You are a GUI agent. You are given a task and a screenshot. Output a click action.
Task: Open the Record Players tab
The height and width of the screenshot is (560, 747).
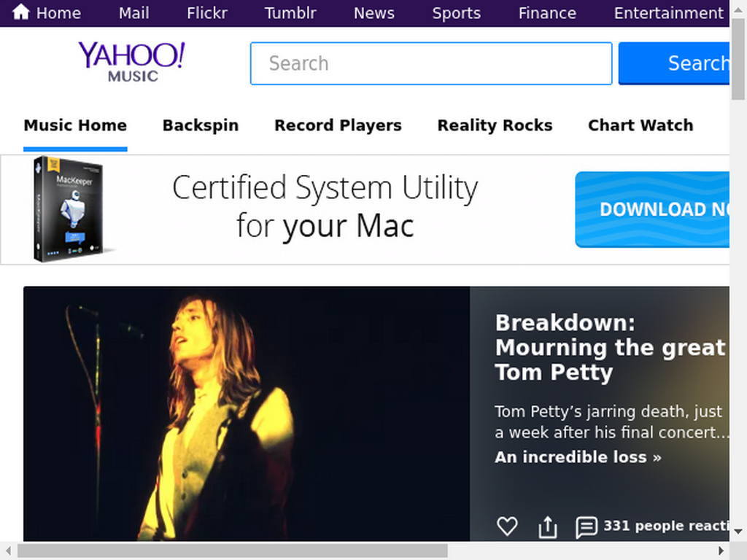[338, 125]
